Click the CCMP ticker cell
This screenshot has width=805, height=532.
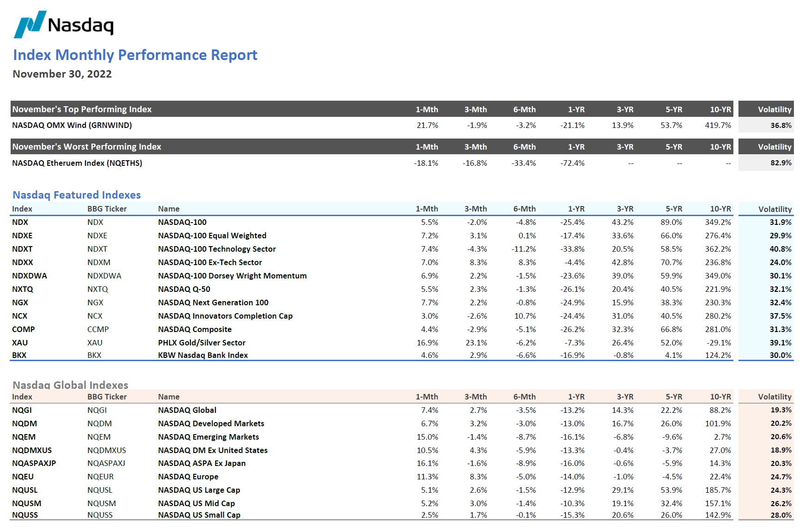click(98, 329)
